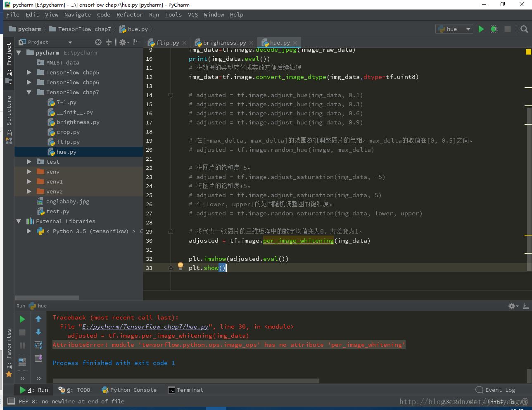
Task: Collapse all via Project panel toolbar icon
Action: [x=109, y=42]
